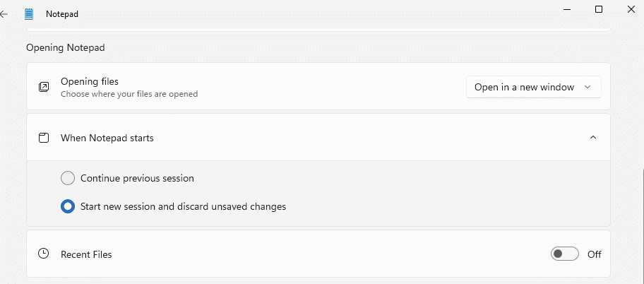The height and width of the screenshot is (284, 644).
Task: Click the Opening files icon
Action: click(x=44, y=87)
